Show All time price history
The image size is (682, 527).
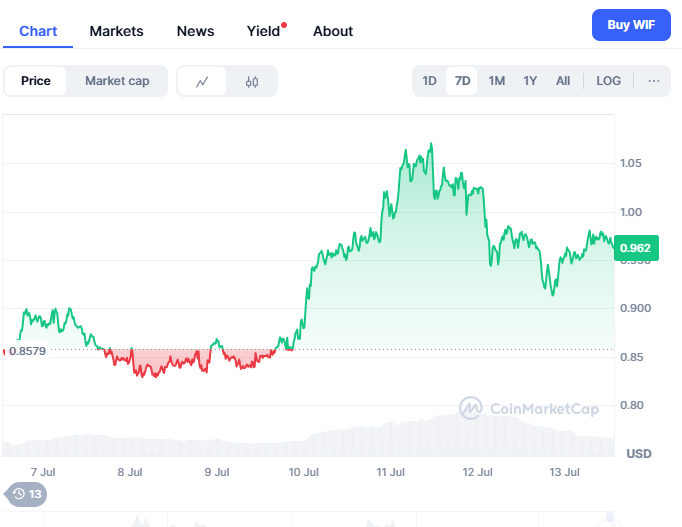(x=563, y=81)
